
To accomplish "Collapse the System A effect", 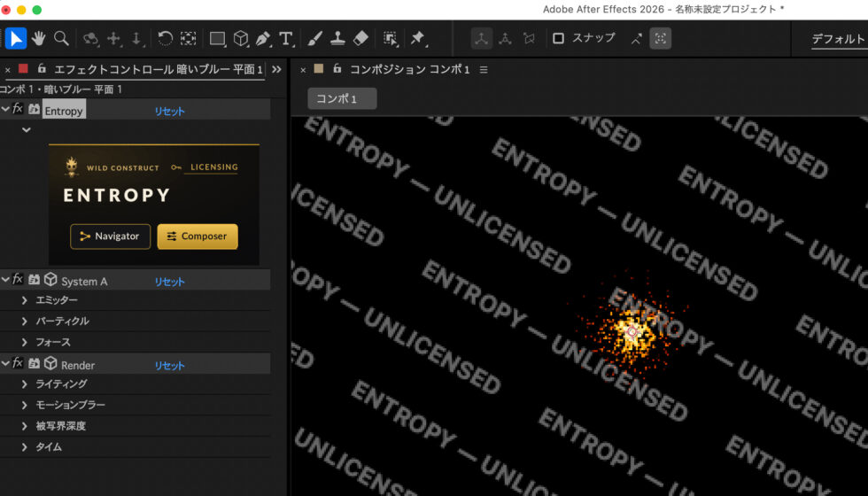I will (5, 280).
